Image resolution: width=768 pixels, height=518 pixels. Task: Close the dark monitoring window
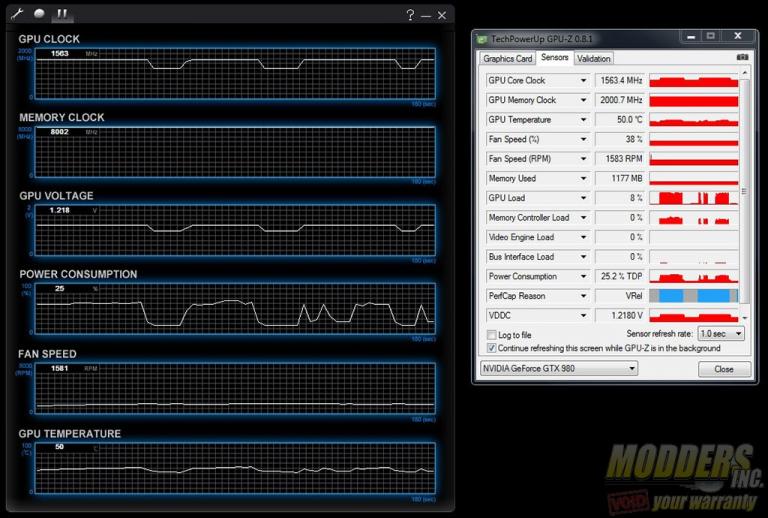coord(442,15)
